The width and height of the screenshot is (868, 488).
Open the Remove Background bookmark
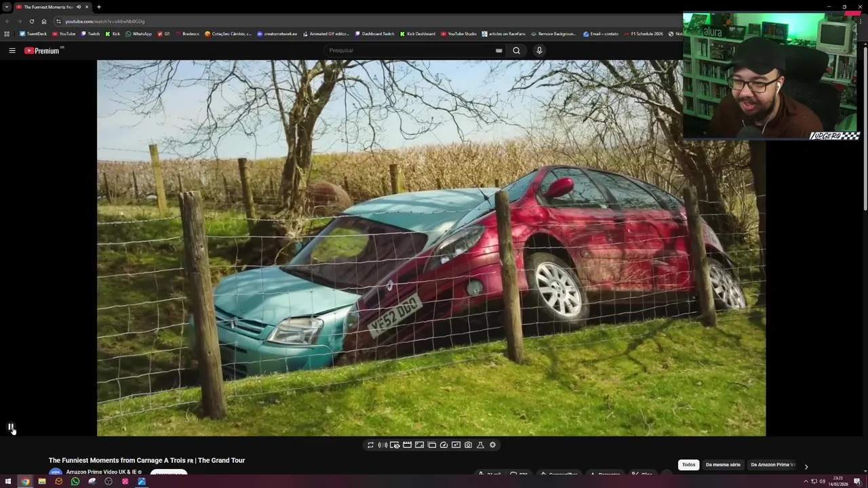point(553,34)
